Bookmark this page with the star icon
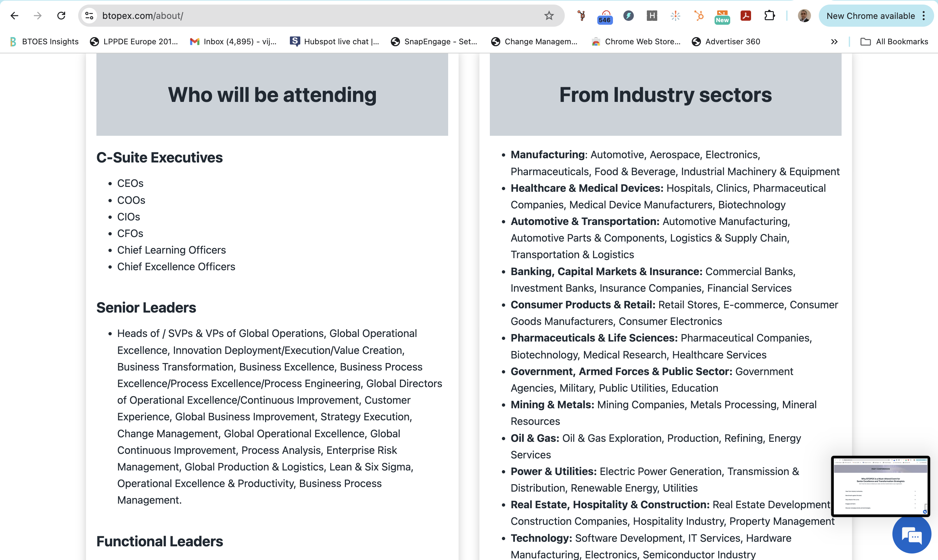 tap(549, 16)
